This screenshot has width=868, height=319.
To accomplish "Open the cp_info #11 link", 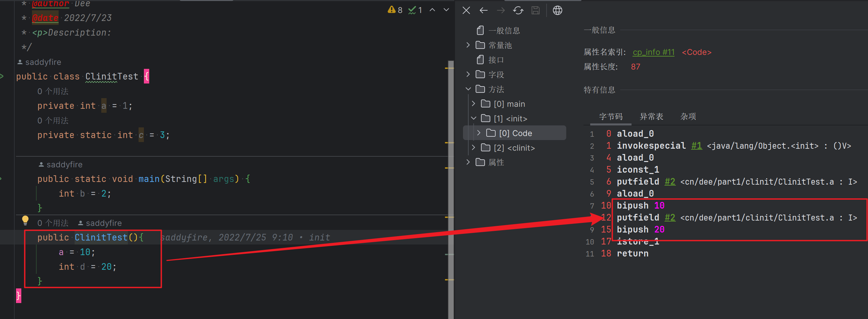I will (653, 52).
